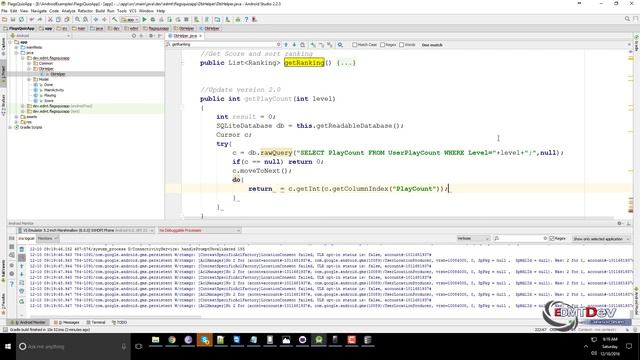Select the MainActivity class in tree
Viewport: 640px width, 360px height.
click(54, 90)
